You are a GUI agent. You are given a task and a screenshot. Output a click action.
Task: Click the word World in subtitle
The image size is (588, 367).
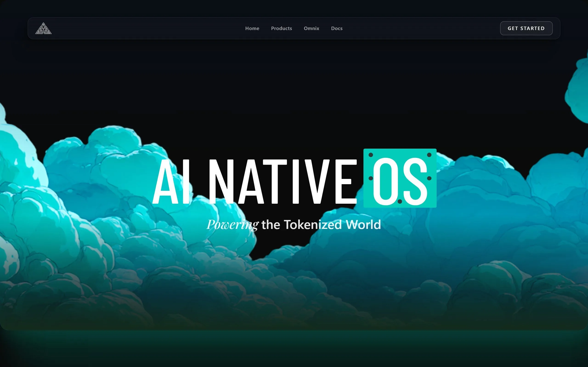pos(363,225)
